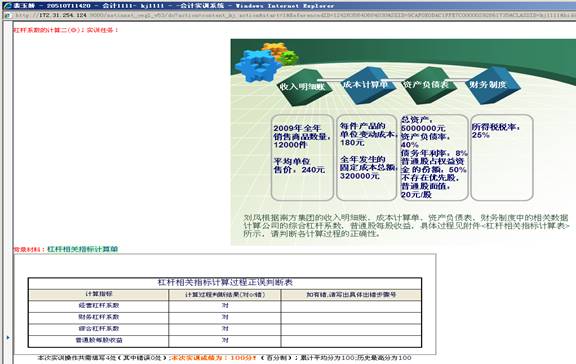Click the info box showing 所得税税率 25%
The height and width of the screenshot is (364, 576).
501,158
